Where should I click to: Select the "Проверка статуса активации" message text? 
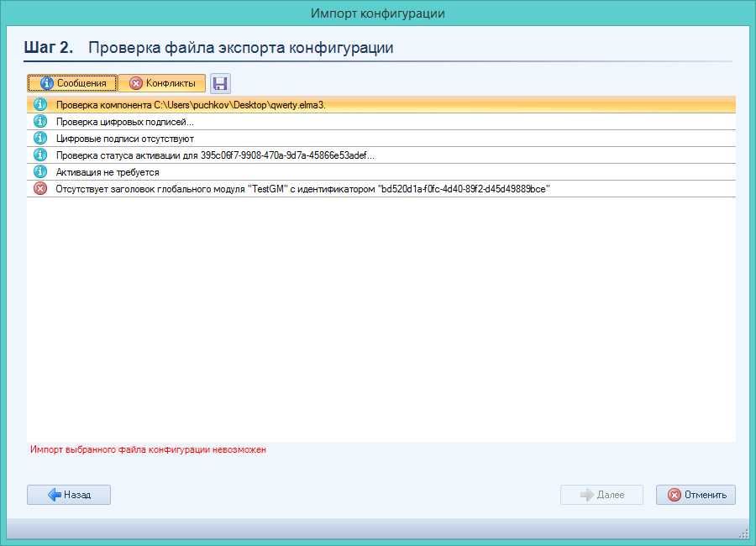click(x=215, y=155)
